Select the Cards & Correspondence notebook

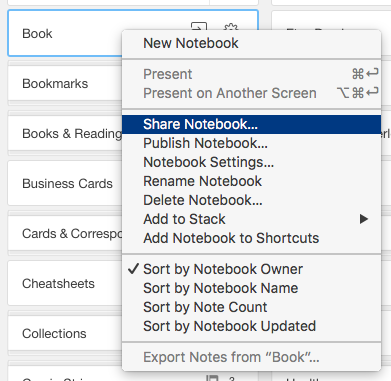[x=65, y=234]
